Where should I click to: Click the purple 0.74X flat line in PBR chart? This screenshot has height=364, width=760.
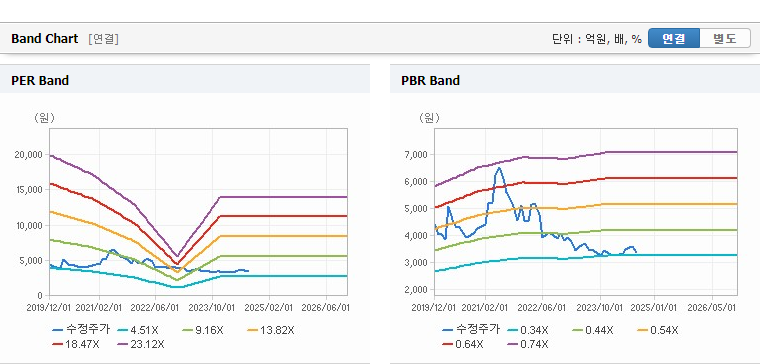click(671, 152)
